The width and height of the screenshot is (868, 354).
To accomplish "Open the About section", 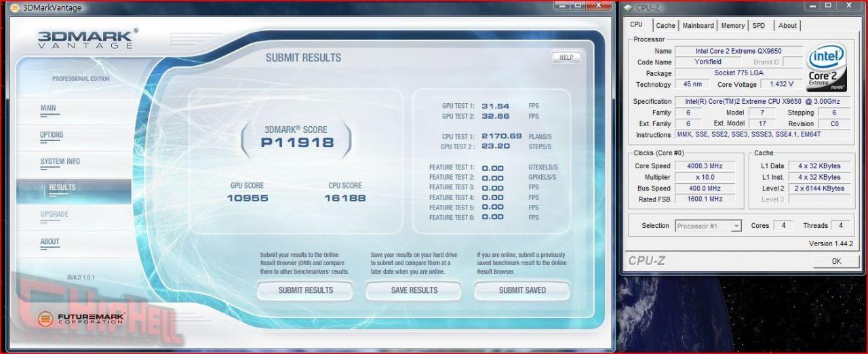I will pyautogui.click(x=50, y=243).
